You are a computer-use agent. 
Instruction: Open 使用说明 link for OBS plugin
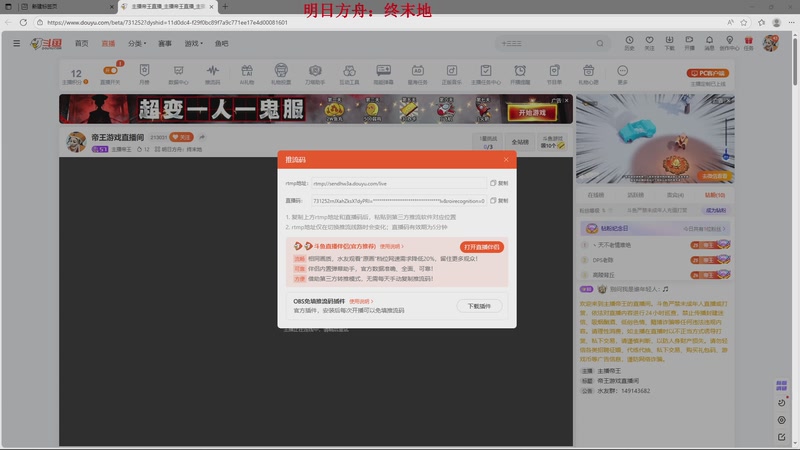coord(361,302)
